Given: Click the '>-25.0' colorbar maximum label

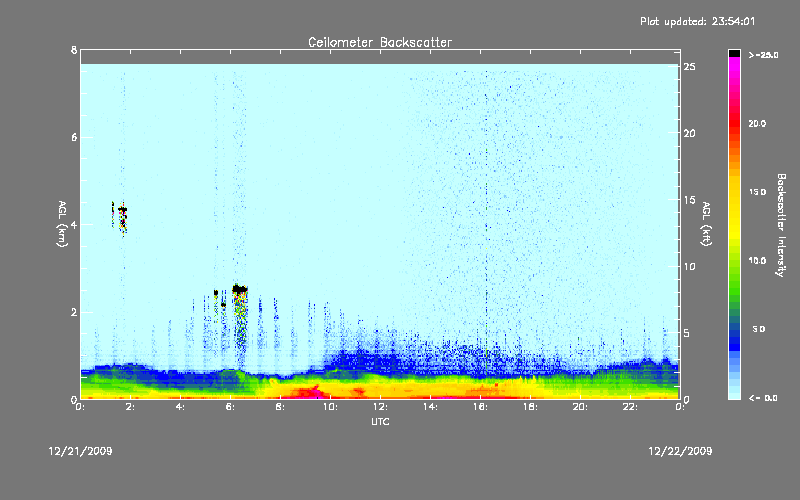Looking at the screenshot, I should point(763,55).
